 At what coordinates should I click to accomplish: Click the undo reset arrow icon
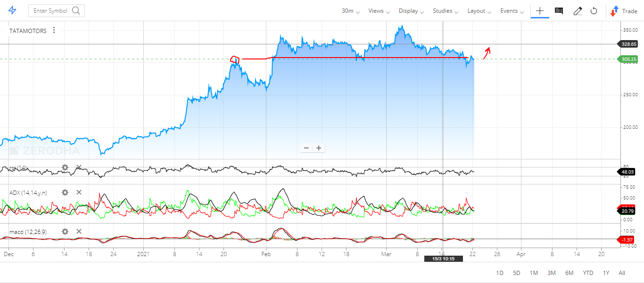[x=594, y=11]
